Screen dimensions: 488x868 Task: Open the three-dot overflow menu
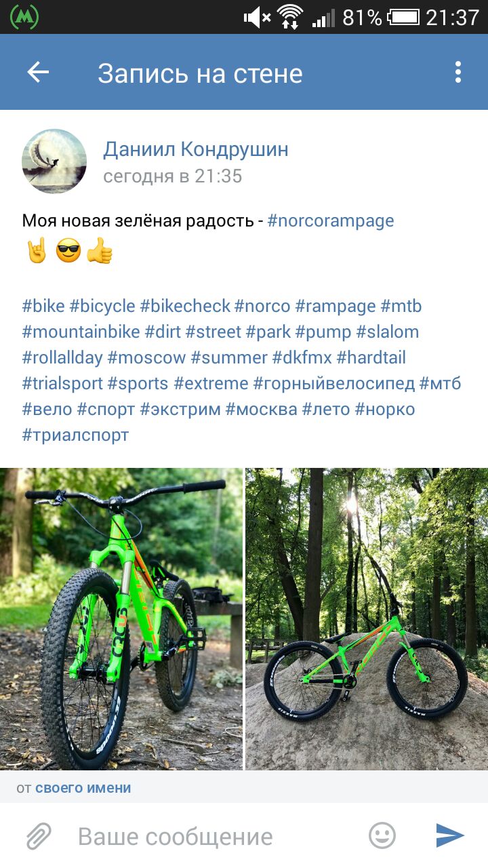(x=458, y=73)
